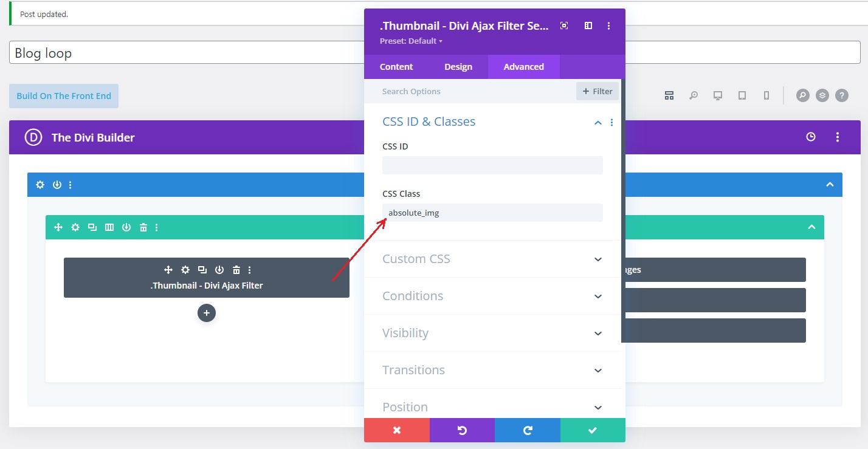Image resolution: width=868 pixels, height=449 pixels.
Task: Expand the Custom CSS section
Action: (492, 259)
